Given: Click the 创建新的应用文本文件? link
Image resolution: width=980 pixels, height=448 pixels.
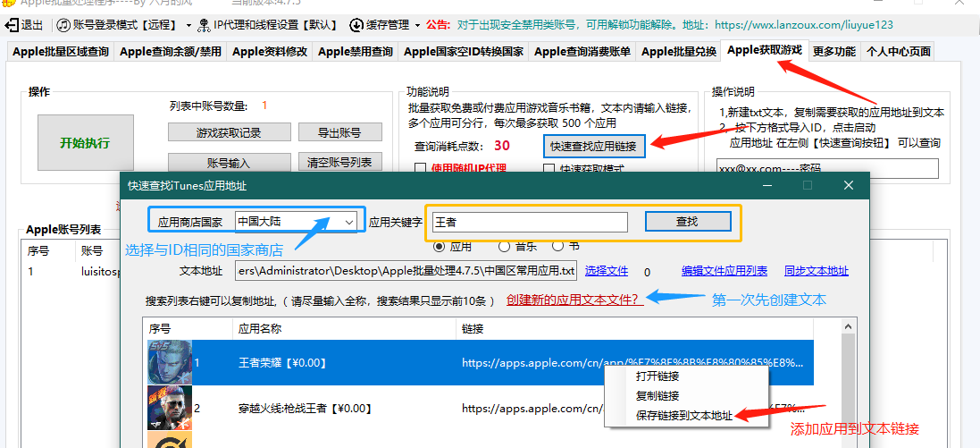Looking at the screenshot, I should [575, 300].
